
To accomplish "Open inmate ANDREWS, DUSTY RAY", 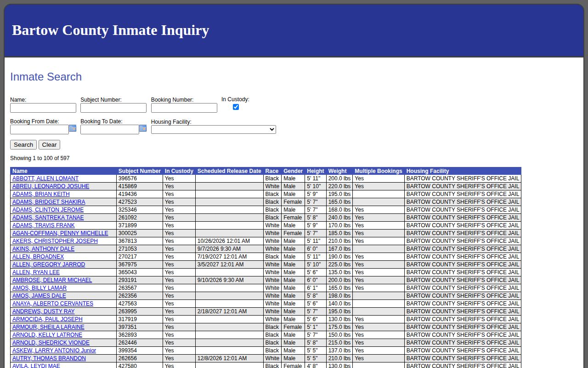I will coord(44,311).
